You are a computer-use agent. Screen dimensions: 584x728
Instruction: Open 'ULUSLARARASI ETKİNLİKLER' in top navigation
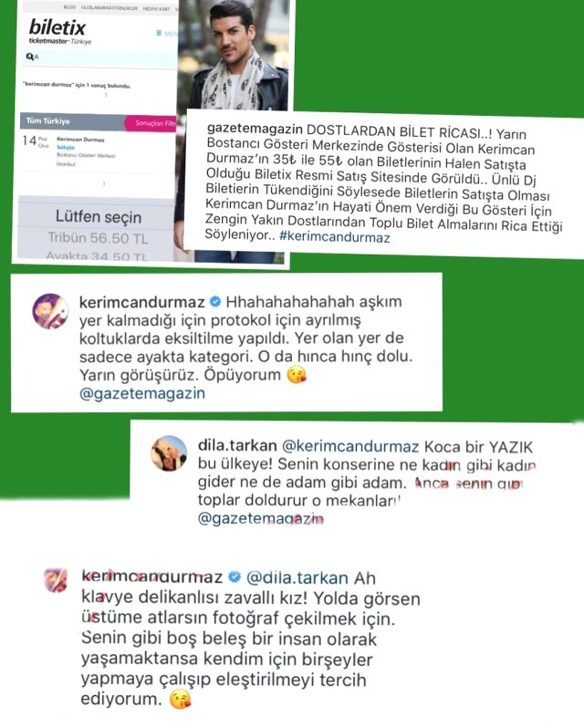(x=109, y=8)
